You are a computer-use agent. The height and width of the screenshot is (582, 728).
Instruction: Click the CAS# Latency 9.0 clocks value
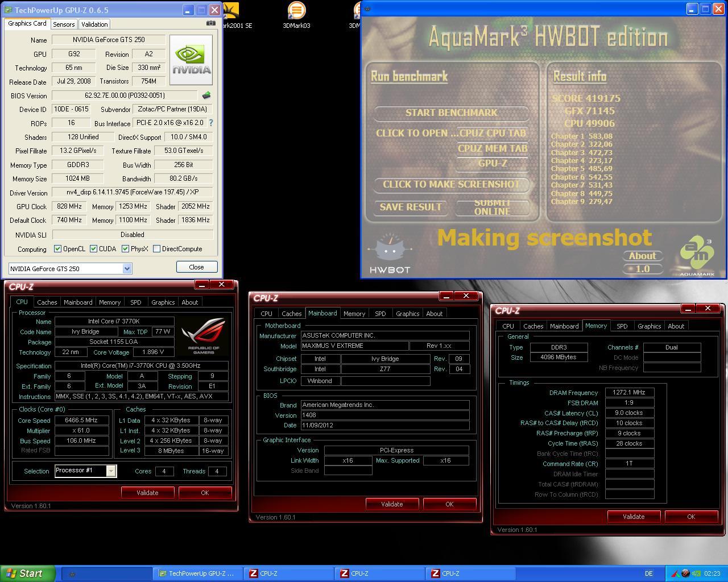(630, 413)
